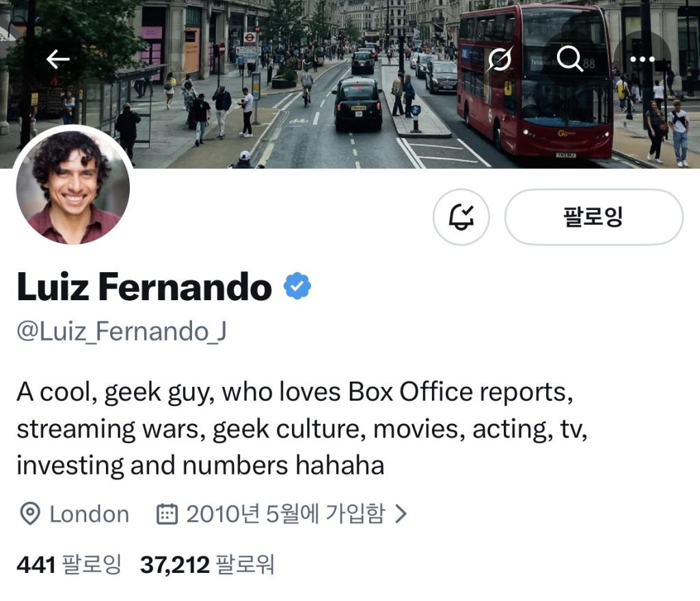The image size is (700, 601).
Task: Toggle the notification bell for this account
Action: (x=461, y=217)
